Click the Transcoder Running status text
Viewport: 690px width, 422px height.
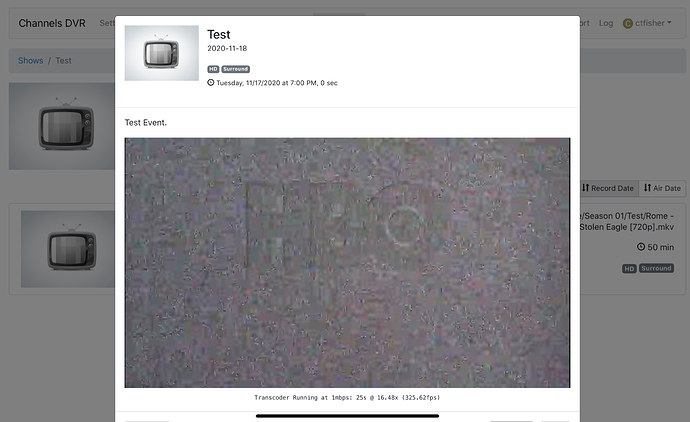(x=347, y=397)
